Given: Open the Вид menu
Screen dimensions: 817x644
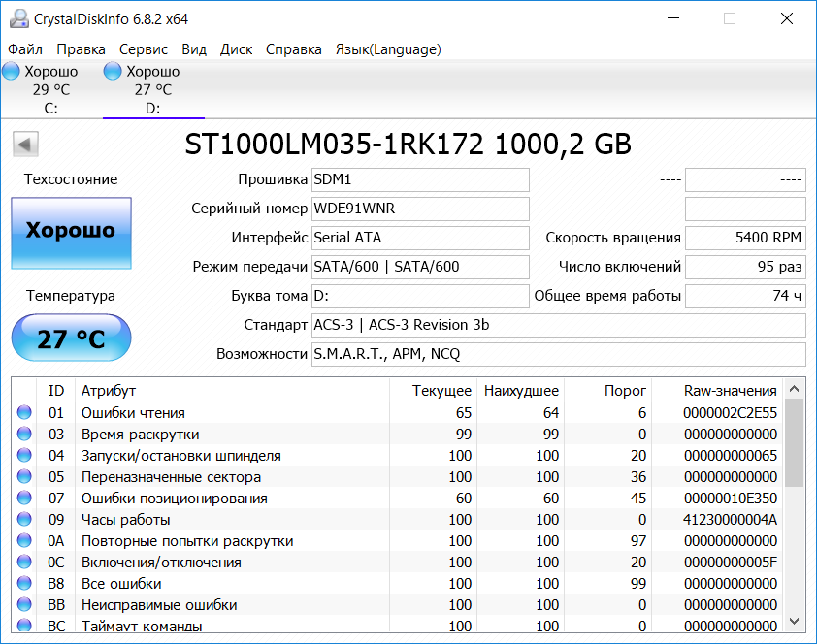Looking at the screenshot, I should pyautogui.click(x=194, y=49).
